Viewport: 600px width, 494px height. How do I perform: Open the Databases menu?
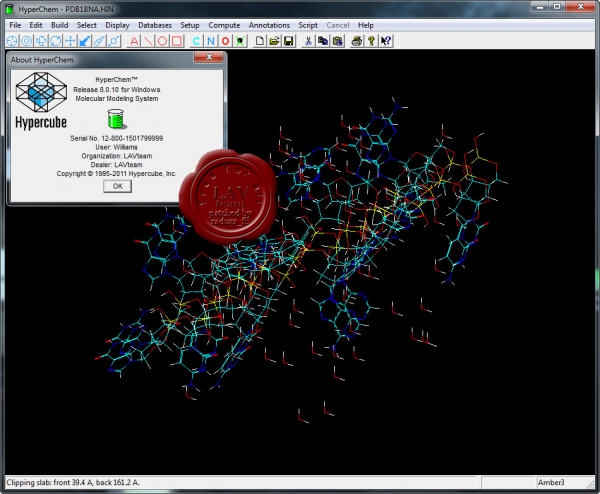coord(155,25)
